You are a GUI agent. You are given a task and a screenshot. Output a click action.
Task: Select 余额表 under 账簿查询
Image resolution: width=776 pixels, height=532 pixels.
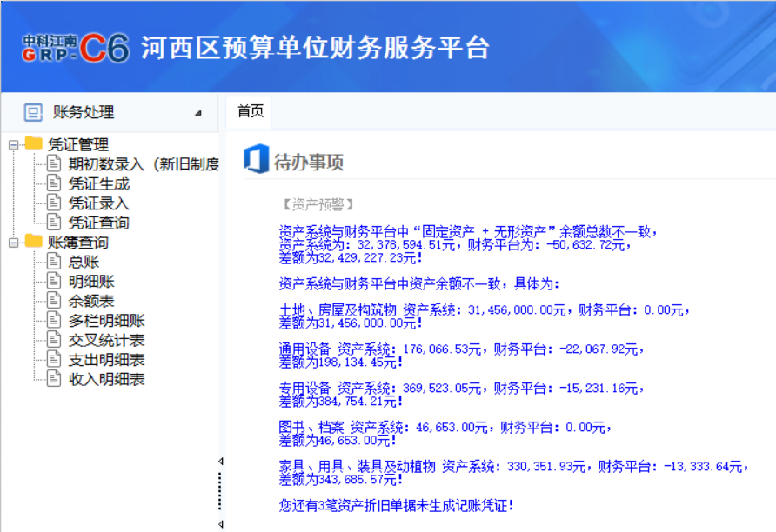point(91,301)
